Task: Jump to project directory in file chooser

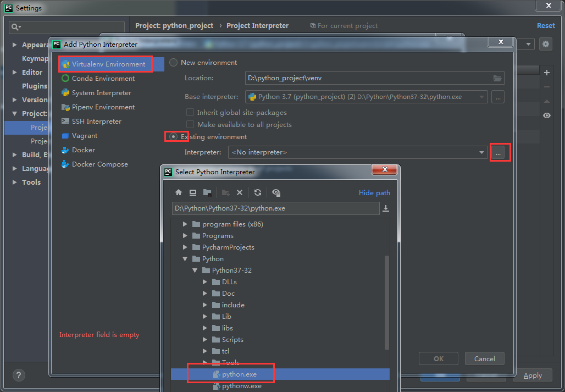Action: pos(207,192)
